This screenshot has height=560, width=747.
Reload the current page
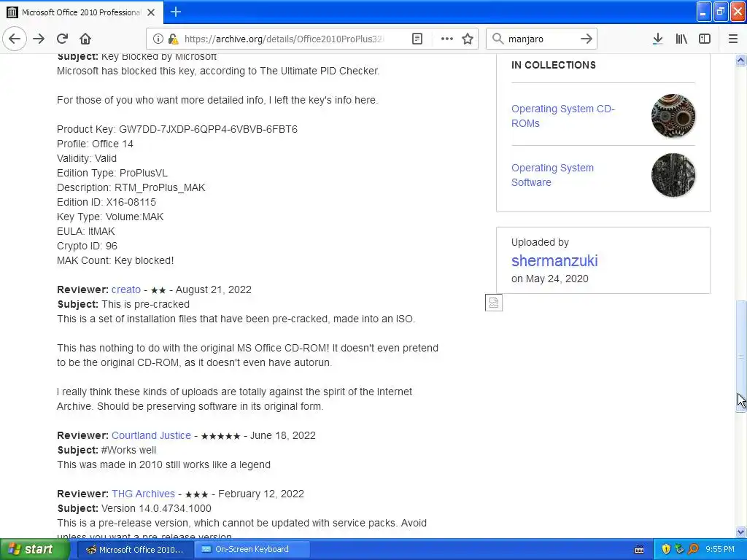(x=63, y=39)
